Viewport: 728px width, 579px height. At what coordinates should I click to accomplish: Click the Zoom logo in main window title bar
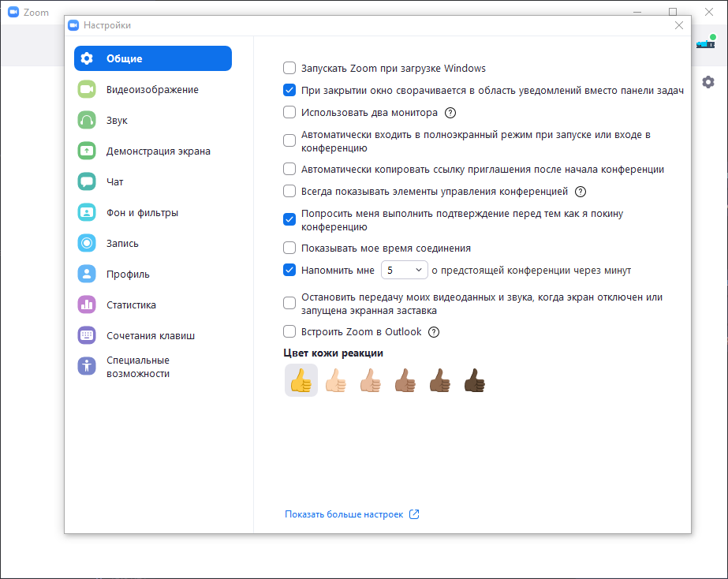13,13
